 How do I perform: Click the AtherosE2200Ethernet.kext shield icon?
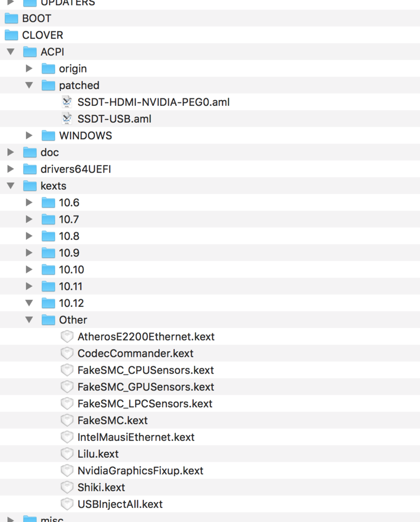tap(67, 336)
